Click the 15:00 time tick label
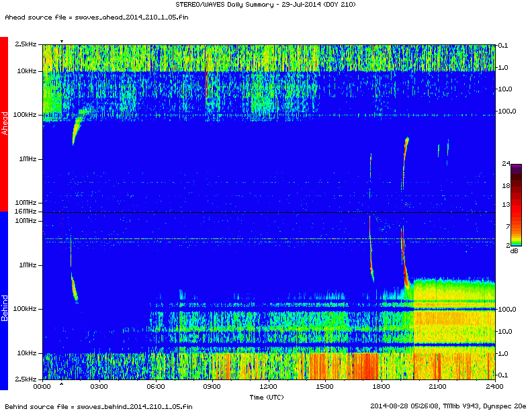 (x=324, y=387)
